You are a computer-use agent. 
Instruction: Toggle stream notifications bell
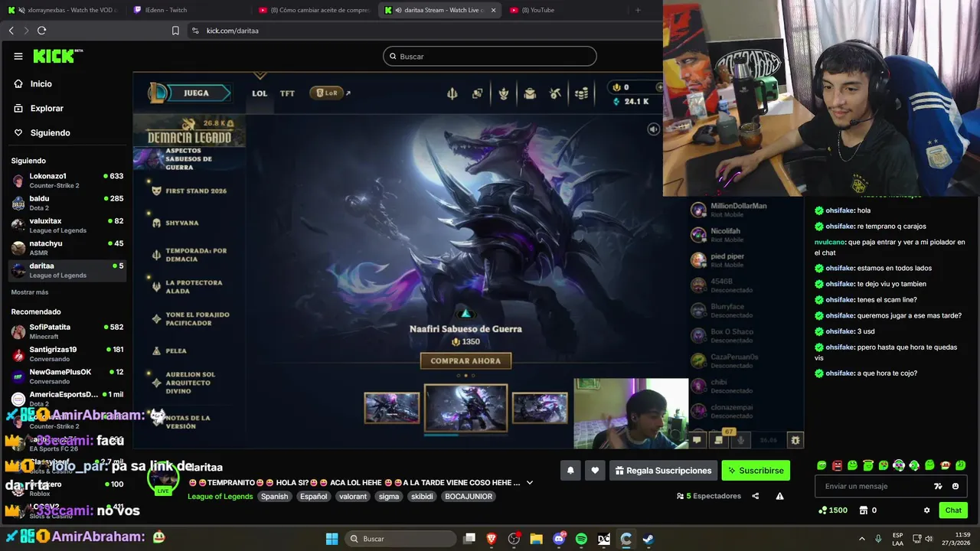tap(570, 471)
